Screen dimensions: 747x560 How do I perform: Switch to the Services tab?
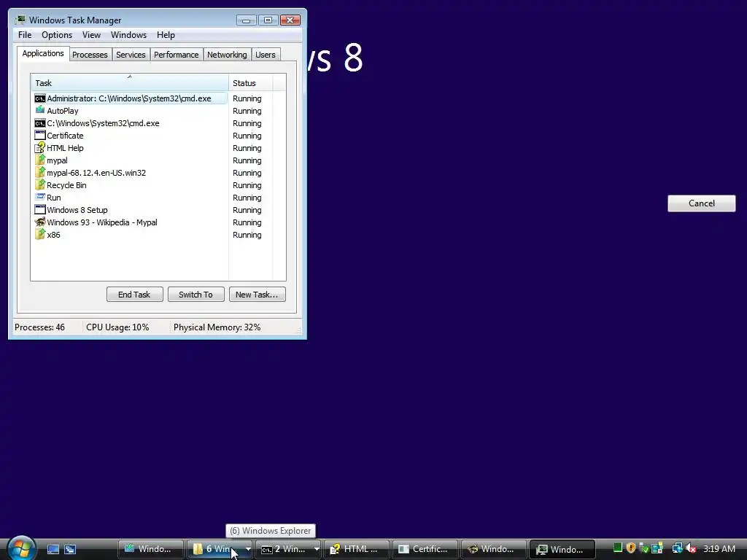(131, 55)
